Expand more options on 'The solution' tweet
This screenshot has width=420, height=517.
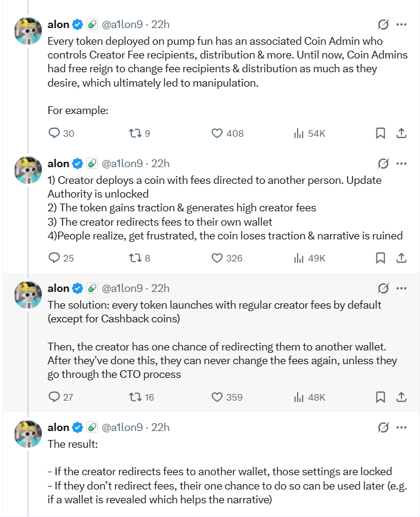point(402,288)
